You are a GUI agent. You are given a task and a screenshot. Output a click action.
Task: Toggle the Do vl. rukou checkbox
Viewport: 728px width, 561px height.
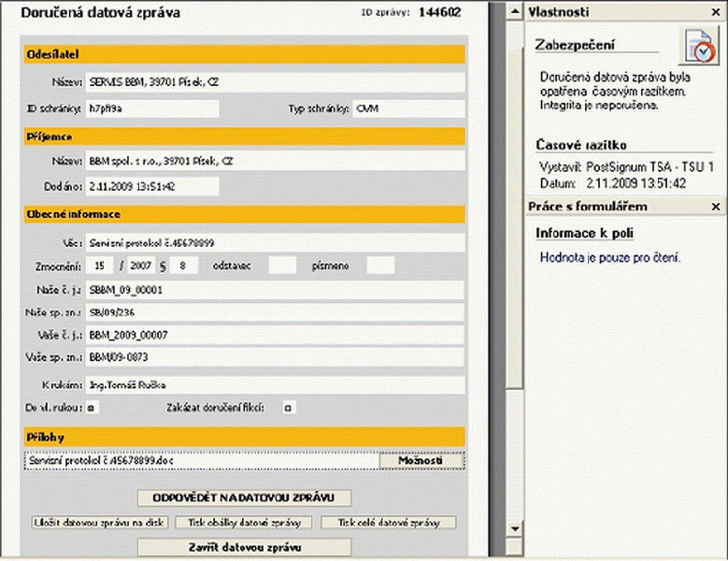point(92,408)
